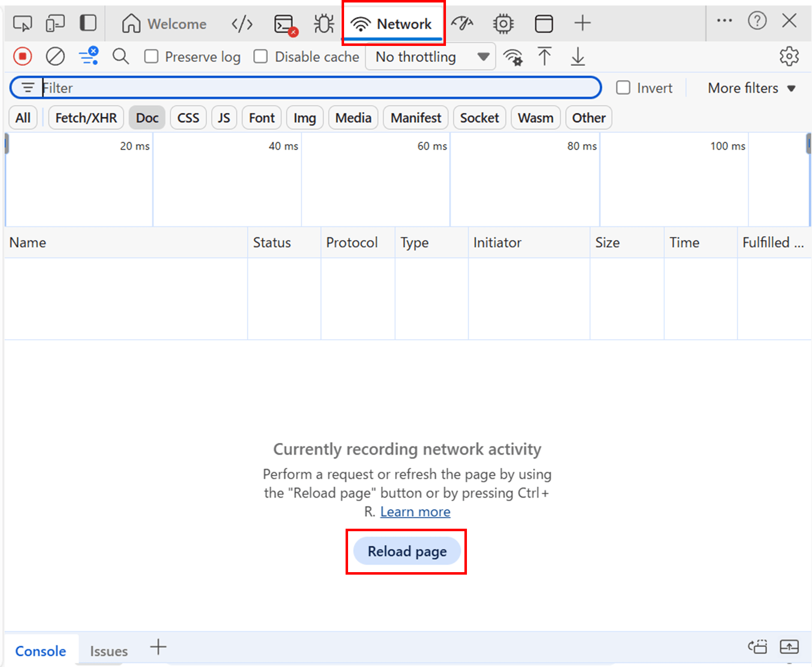812x667 pixels.
Task: Clear the network log
Action: coord(55,56)
